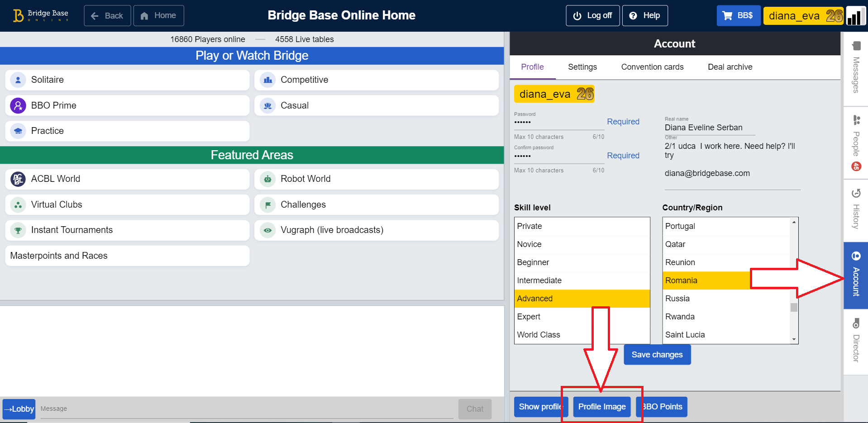868x423 pixels.
Task: Go Back using the Back button
Action: click(107, 16)
